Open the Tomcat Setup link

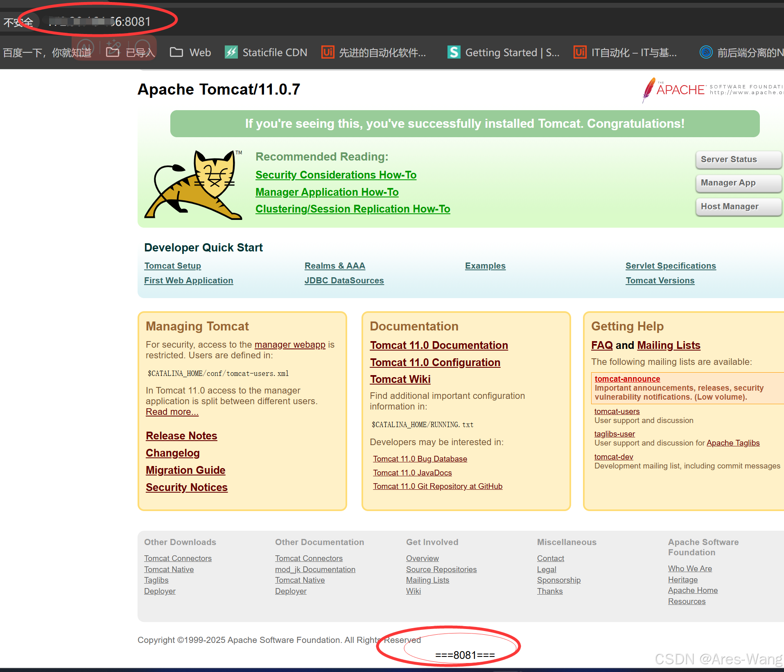[x=172, y=266]
